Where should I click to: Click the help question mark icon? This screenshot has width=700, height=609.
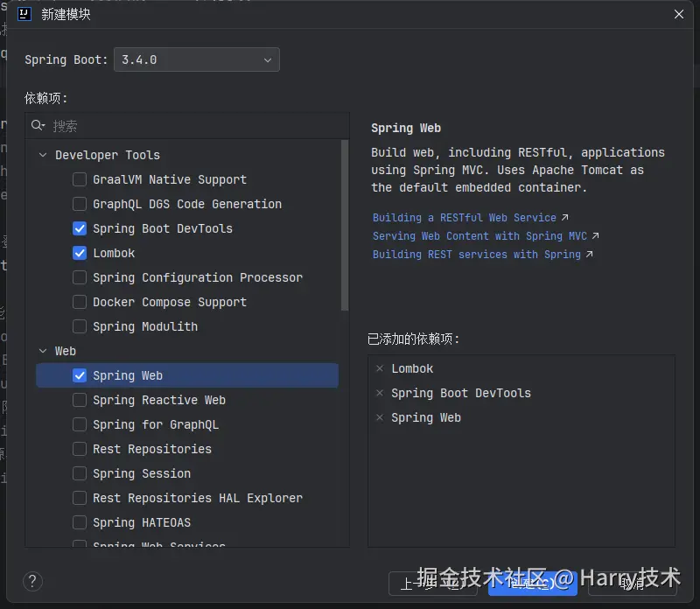pyautogui.click(x=32, y=581)
